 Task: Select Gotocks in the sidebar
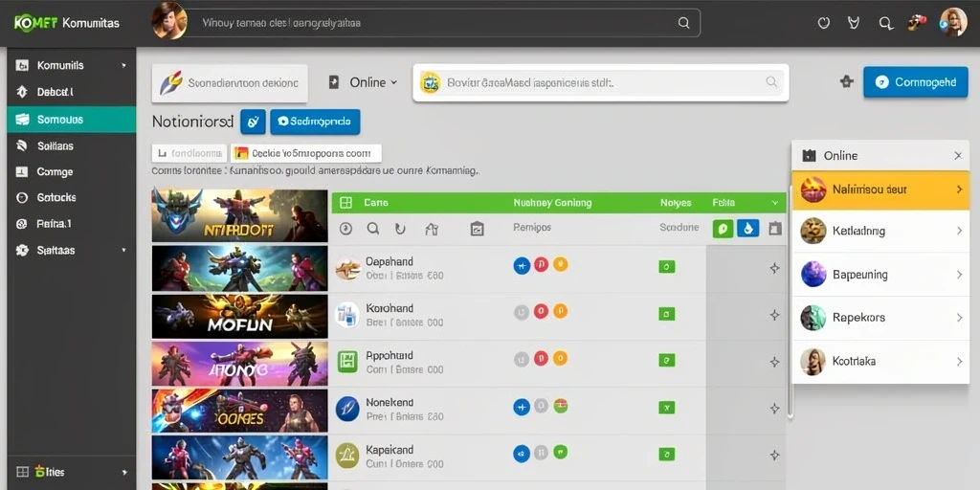pyautogui.click(x=71, y=197)
